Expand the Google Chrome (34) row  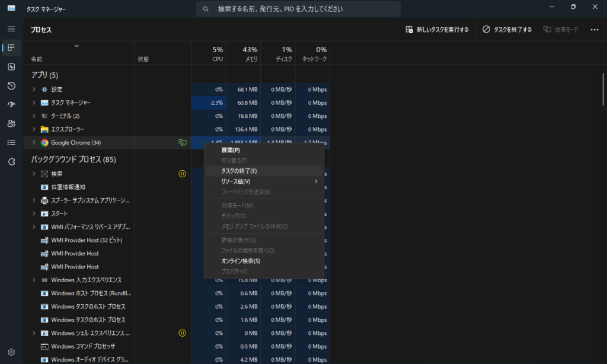[34, 142]
